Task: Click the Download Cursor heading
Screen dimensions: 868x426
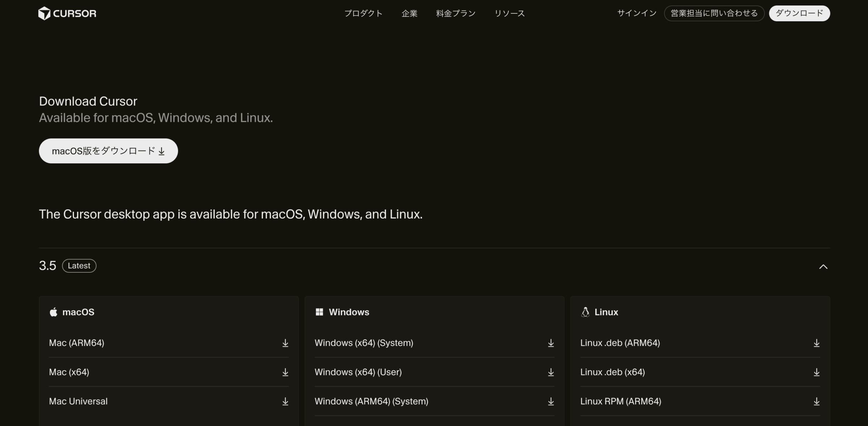Action: pyautogui.click(x=88, y=101)
